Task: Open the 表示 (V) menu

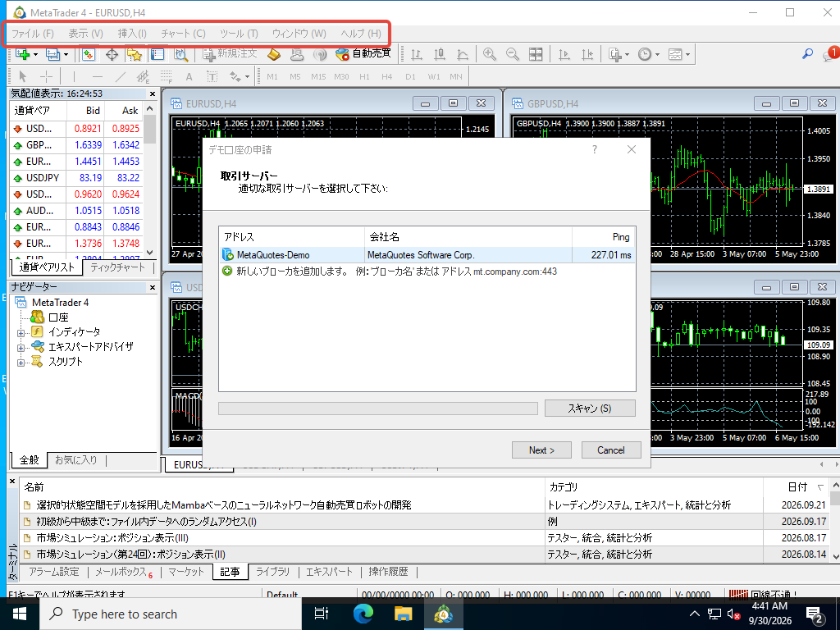Action: click(85, 33)
